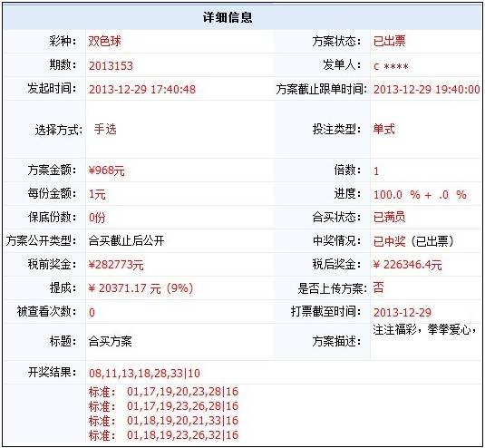Select the betting type 单式
This screenshot has width=485, height=448.
coord(383,129)
